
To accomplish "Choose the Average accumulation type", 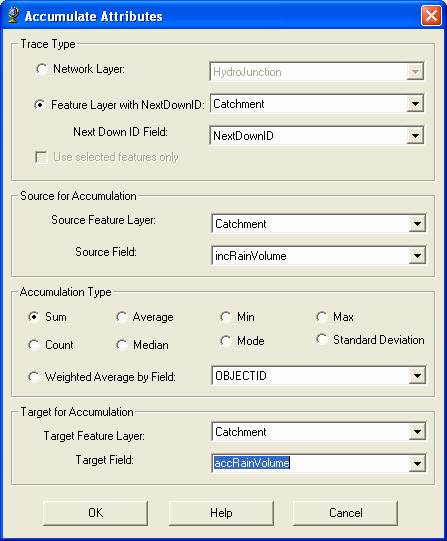I will 121,317.
